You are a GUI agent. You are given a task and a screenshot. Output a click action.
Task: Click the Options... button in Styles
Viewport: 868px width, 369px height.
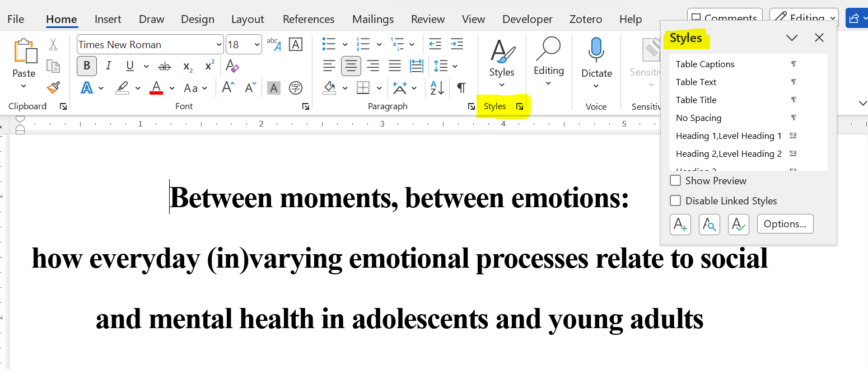(x=785, y=224)
